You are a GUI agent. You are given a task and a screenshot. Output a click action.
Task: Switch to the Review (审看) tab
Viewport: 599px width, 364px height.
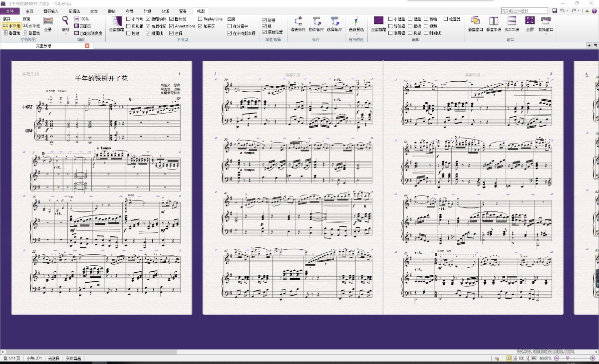[183, 11]
